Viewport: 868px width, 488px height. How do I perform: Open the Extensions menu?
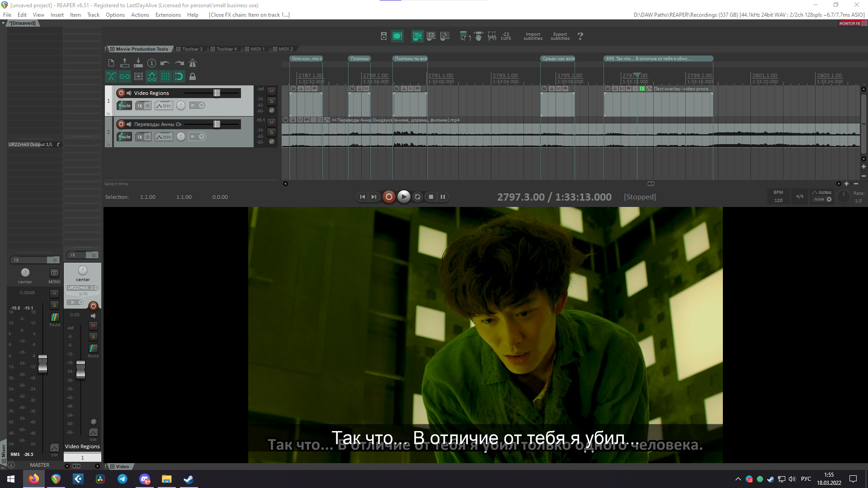[168, 15]
